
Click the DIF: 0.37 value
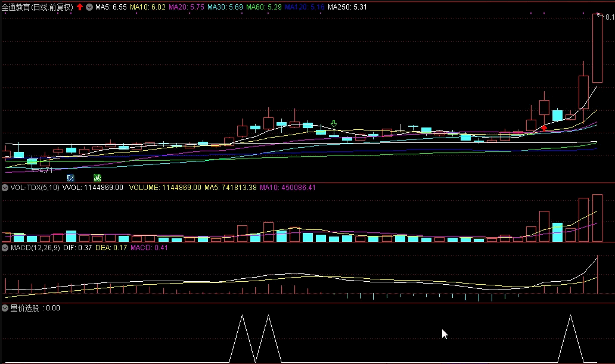tap(77, 248)
